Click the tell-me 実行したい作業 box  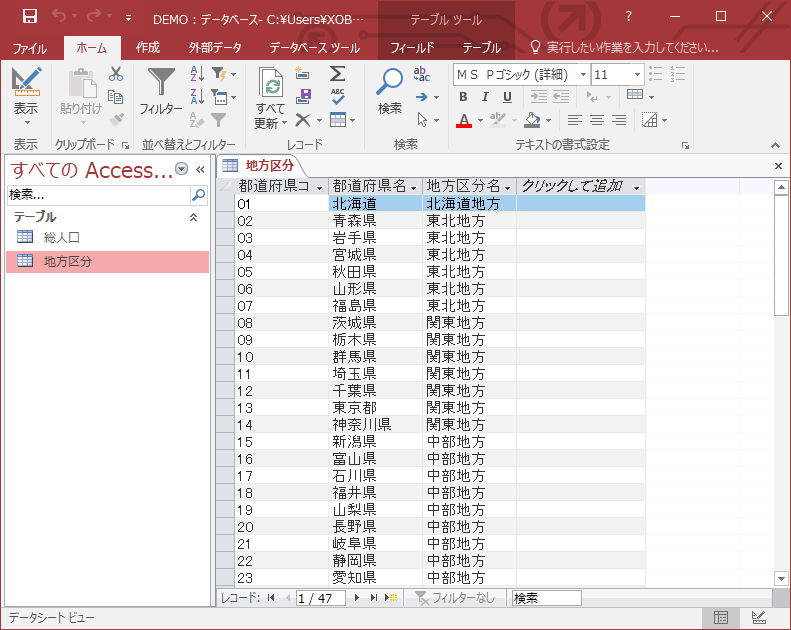coord(633,48)
